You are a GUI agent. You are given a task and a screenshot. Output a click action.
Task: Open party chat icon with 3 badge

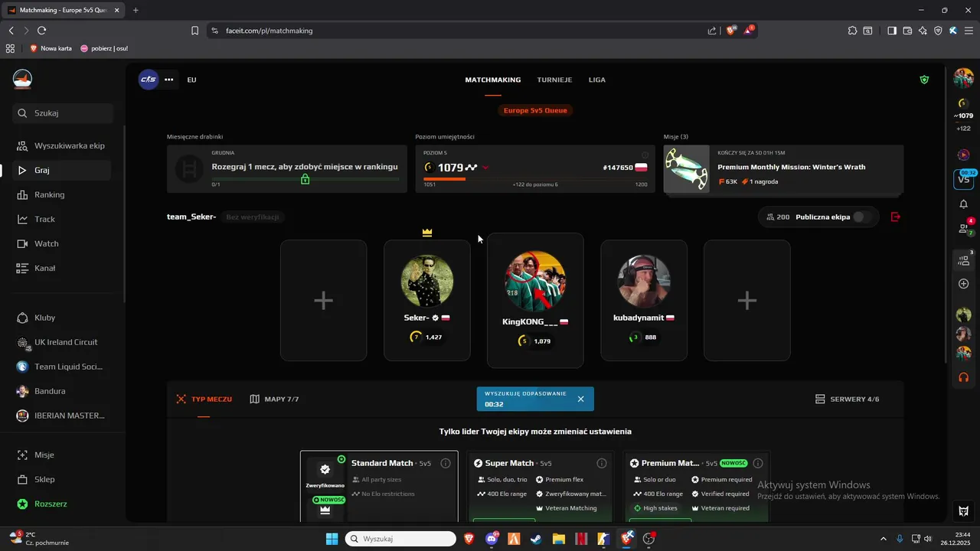coord(964,259)
